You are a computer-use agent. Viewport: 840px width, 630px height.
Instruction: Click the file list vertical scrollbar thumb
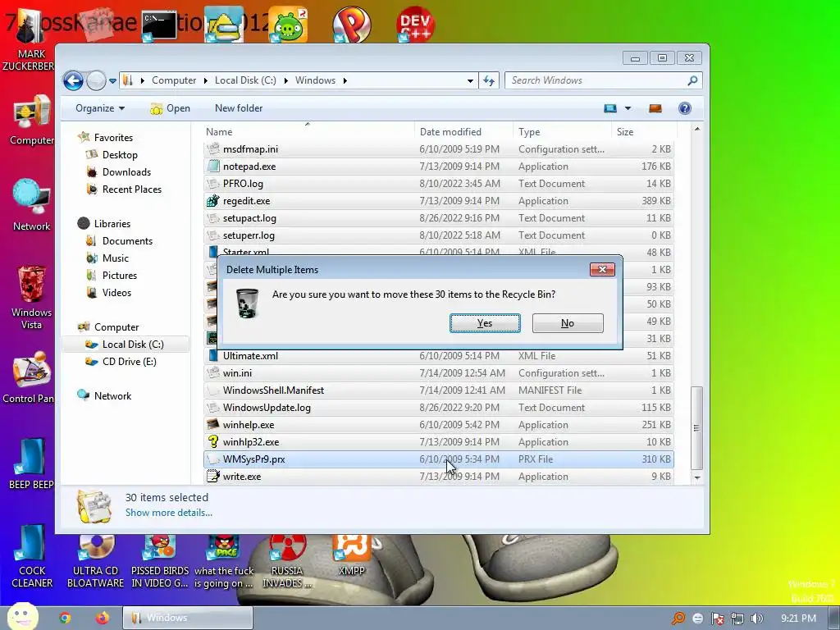(696, 427)
